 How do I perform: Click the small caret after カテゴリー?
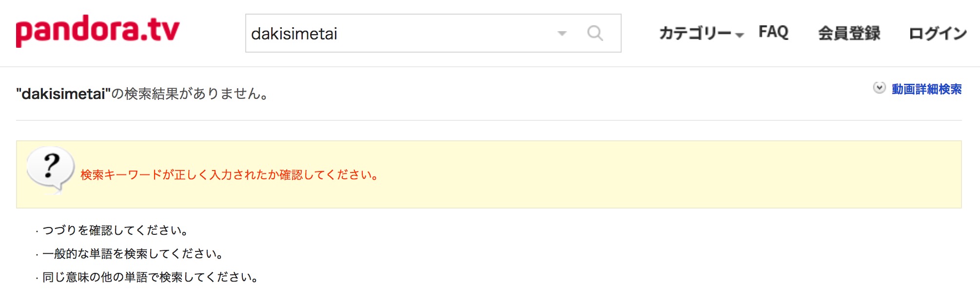[x=739, y=35]
